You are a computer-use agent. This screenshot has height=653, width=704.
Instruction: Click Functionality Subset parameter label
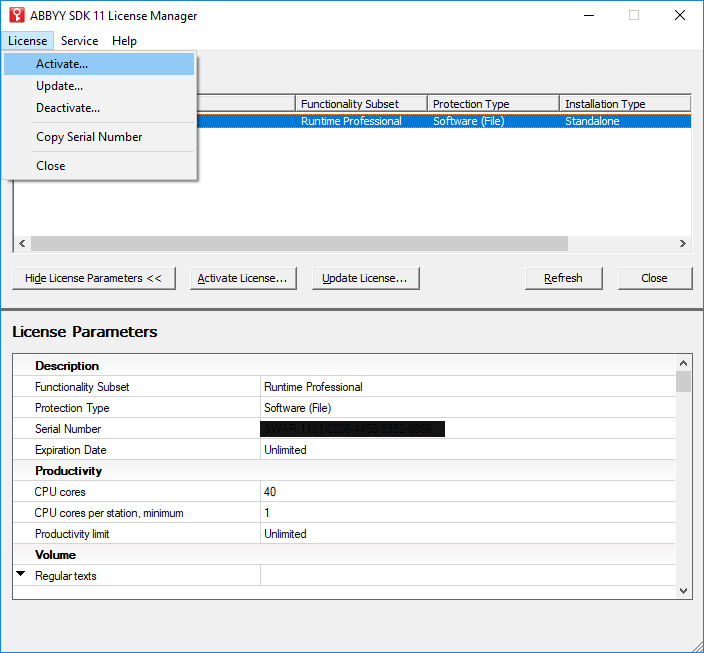point(82,387)
